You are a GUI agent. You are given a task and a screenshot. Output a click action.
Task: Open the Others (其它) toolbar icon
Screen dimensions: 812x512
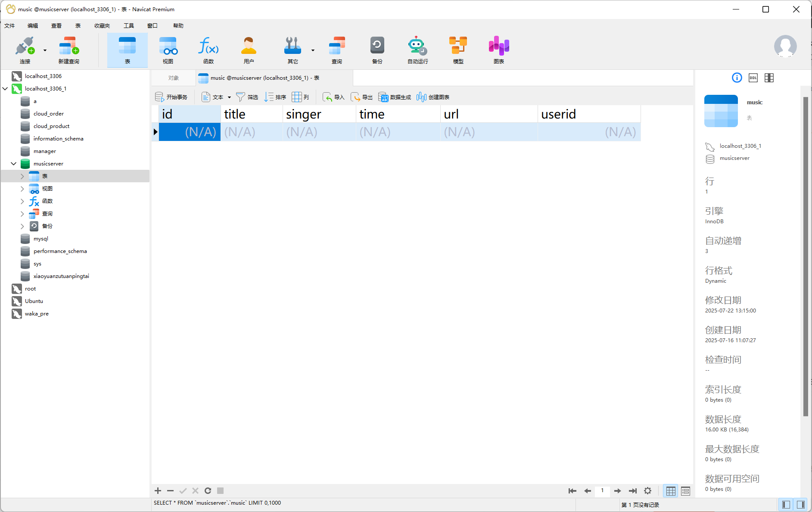[293, 50]
